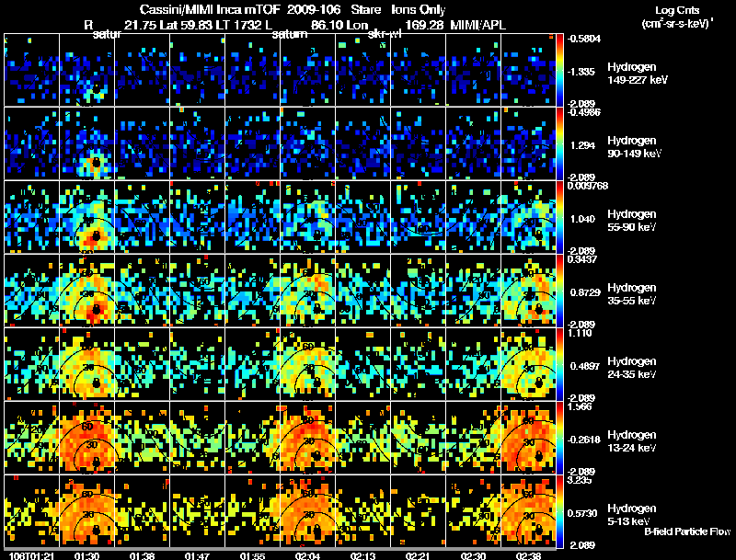The height and width of the screenshot is (560, 736).
Task: Select the Hydrogen 90-149 keV image at 01:30
Action: coord(87,143)
